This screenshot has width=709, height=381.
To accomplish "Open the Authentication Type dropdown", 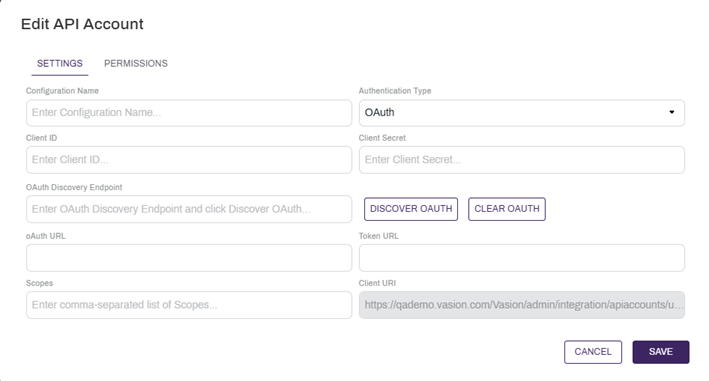I will 522,113.
